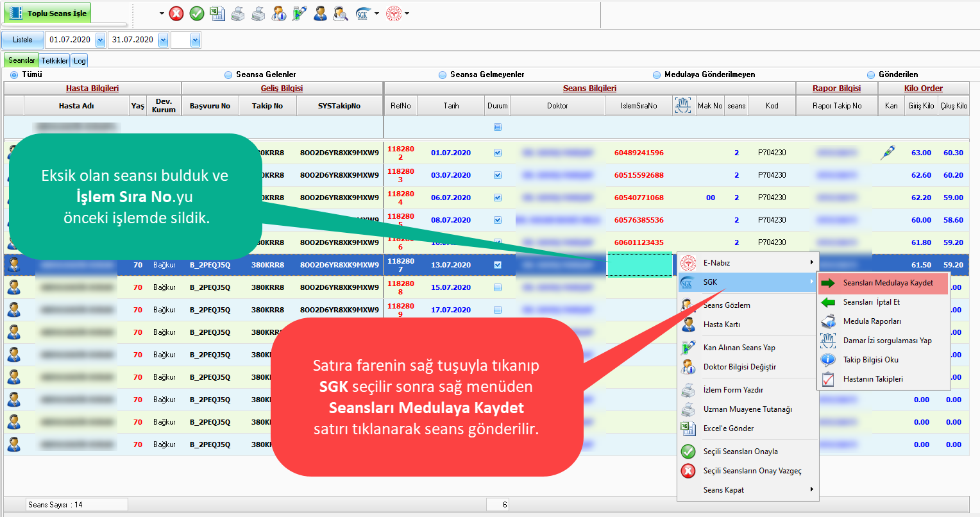The image size is (980, 517).
Task: Click the syringe icon in 01.07.2020 row
Action: click(x=888, y=153)
